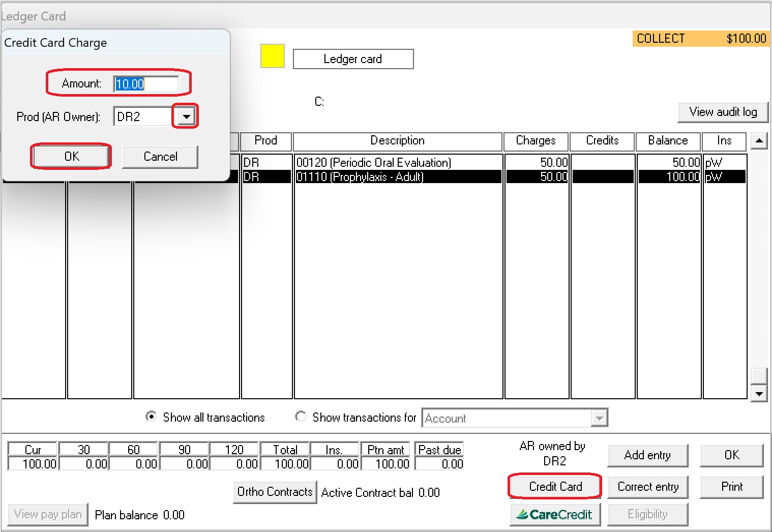Click the yellow color square

pyautogui.click(x=272, y=56)
